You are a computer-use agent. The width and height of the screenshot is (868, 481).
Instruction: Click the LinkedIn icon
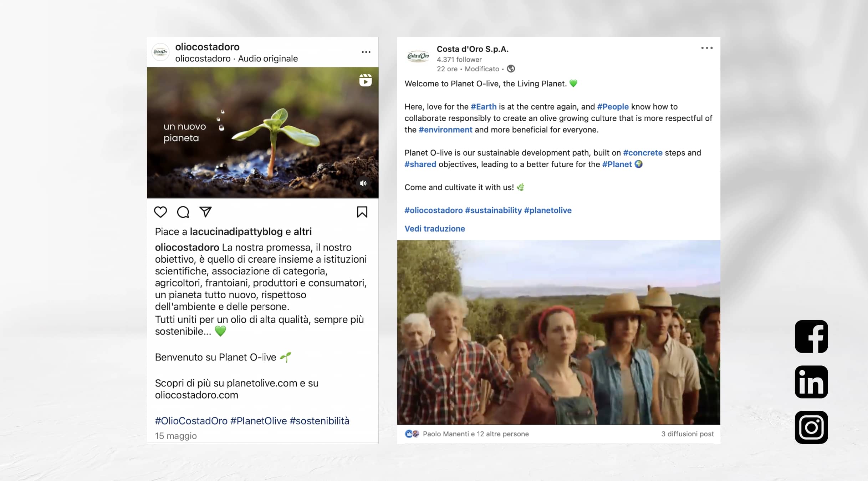[x=811, y=382]
